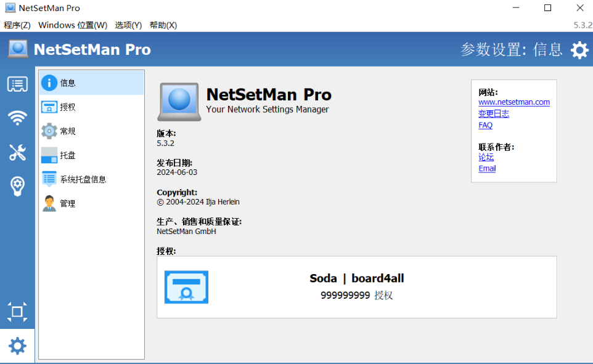593x364 pixels.
Task: Select the 常规 settings page
Action: point(91,131)
